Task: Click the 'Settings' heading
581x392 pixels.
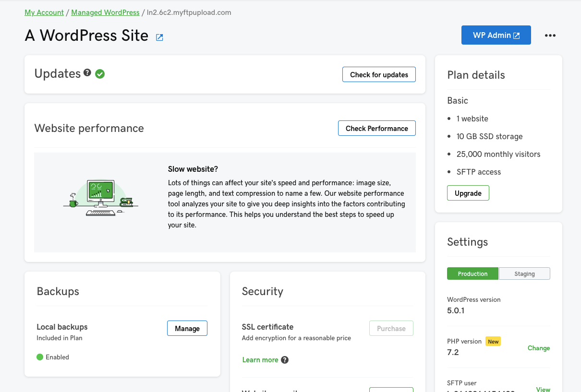Action: tap(467, 242)
